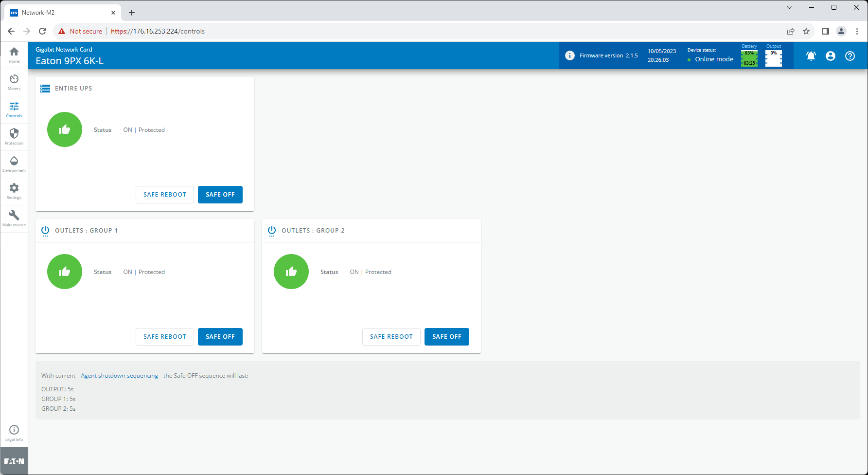Click the GROUP 1: 5s text
Screen dimensions: 868x475
coord(58,399)
